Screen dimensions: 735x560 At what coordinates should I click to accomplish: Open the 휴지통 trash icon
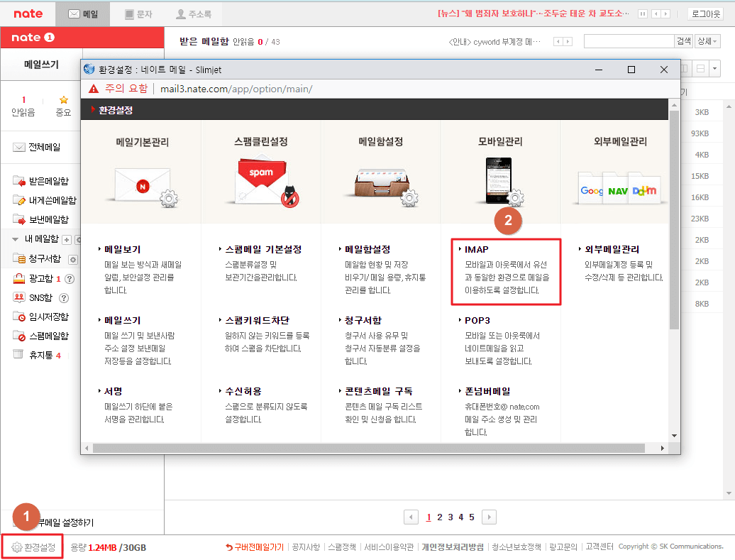[18, 355]
